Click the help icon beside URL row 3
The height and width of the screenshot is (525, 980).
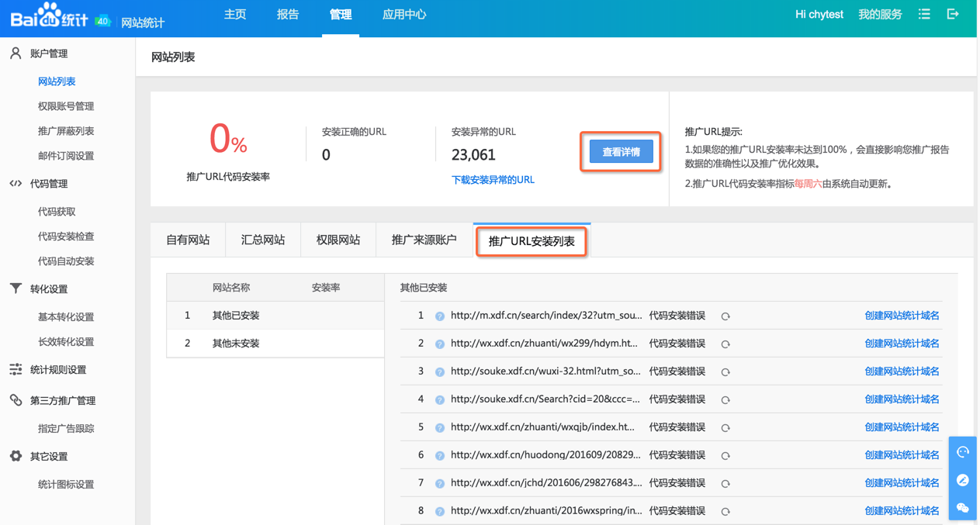pos(440,372)
